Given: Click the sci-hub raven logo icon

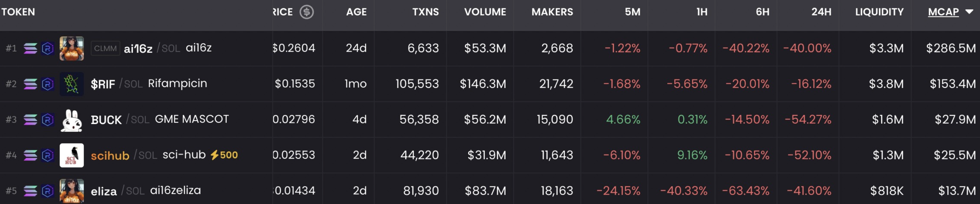Looking at the screenshot, I should [x=72, y=155].
